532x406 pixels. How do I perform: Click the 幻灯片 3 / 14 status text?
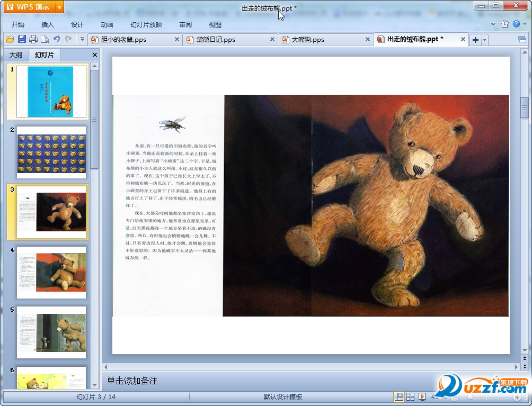coord(96,396)
